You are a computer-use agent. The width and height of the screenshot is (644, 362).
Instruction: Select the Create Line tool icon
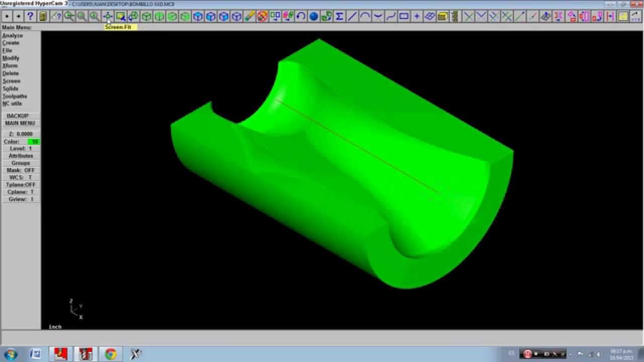click(x=352, y=17)
